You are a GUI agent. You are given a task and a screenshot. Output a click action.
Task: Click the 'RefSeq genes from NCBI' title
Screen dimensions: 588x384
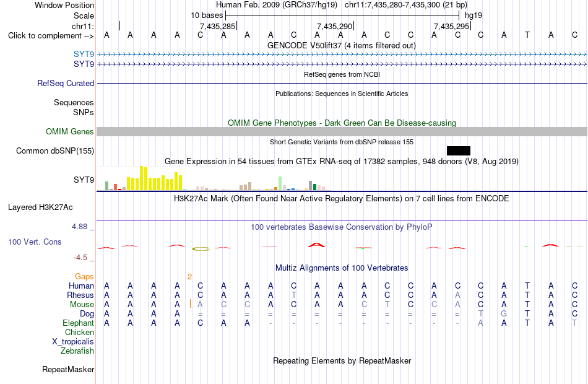[342, 74]
